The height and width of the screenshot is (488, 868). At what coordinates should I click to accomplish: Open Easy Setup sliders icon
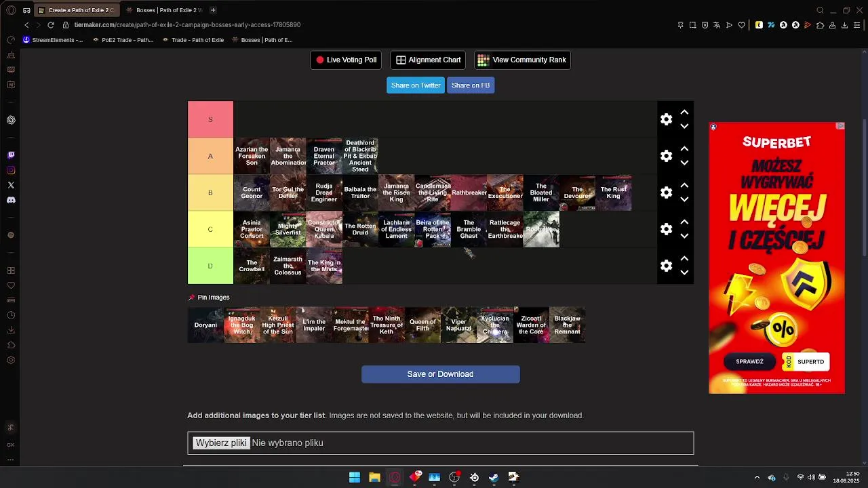(x=857, y=25)
